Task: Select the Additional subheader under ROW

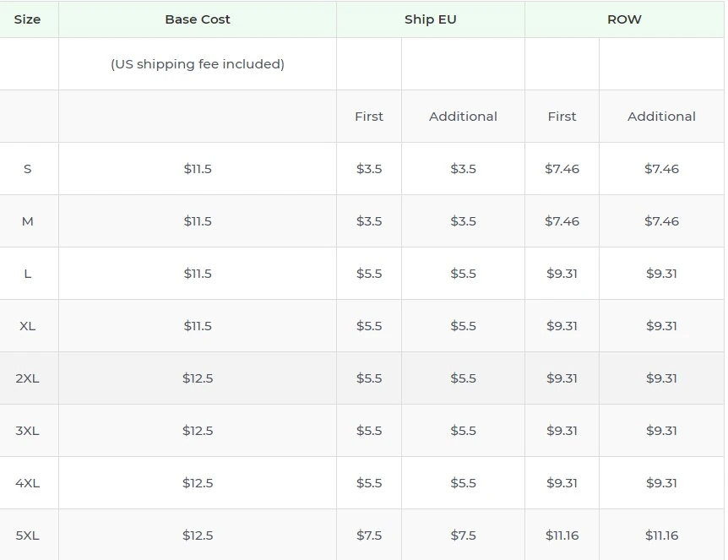Action: pos(661,116)
